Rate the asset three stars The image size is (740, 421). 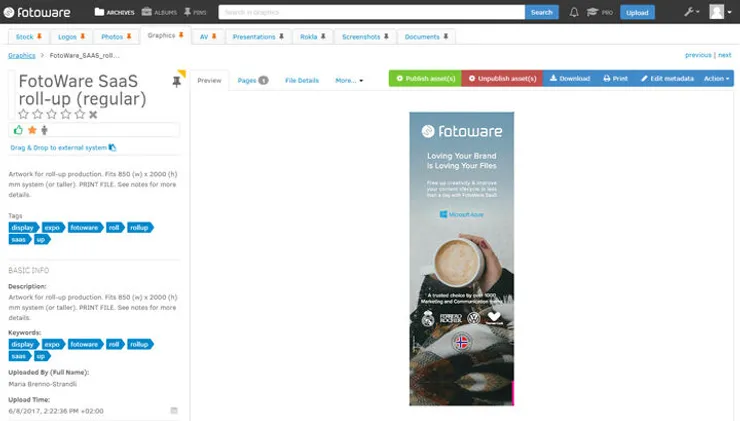click(51, 114)
